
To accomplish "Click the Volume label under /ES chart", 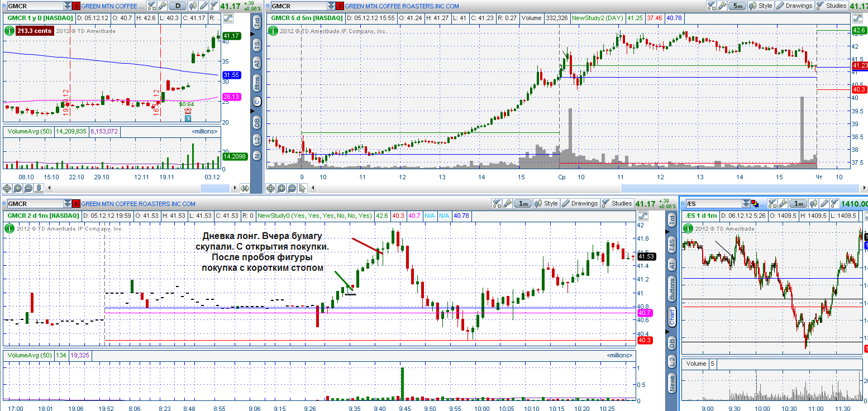I will 696,364.
